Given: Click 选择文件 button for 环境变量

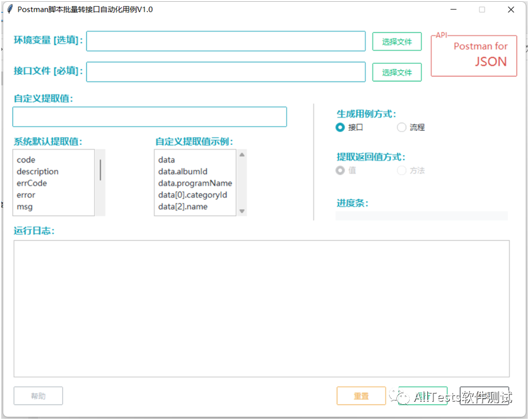Looking at the screenshot, I should tap(397, 41).
